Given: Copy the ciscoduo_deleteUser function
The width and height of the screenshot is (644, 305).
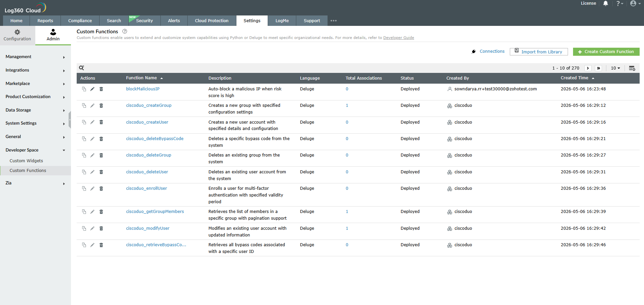Looking at the screenshot, I should click(x=84, y=172).
